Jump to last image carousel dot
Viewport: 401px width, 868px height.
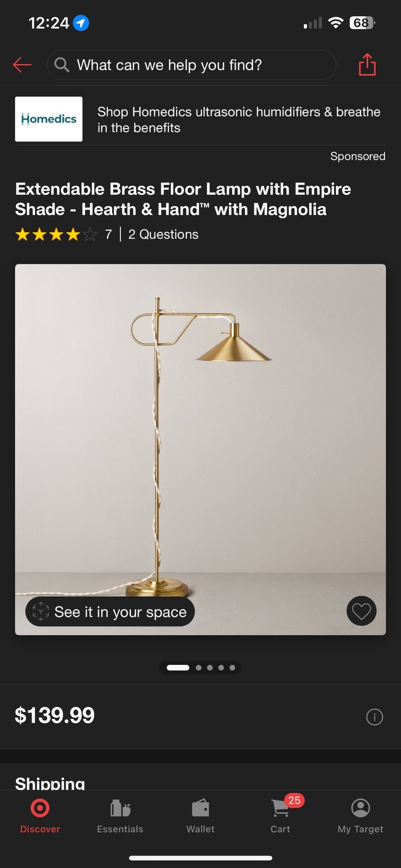pos(232,668)
